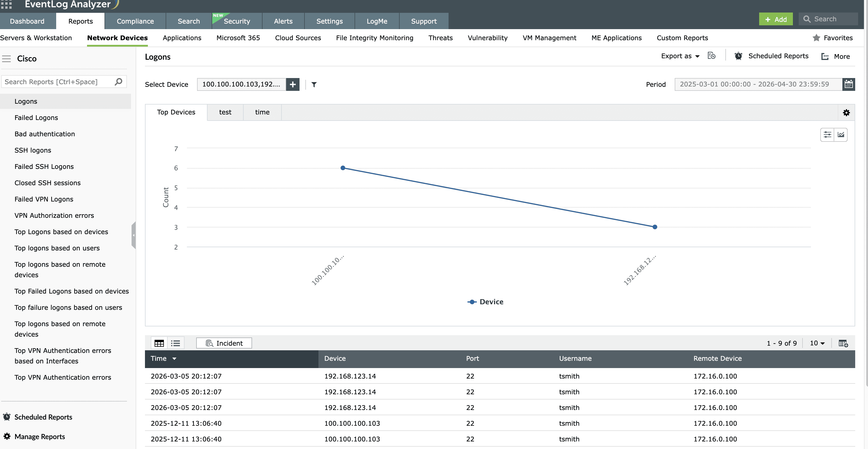Open the Security tab
The height and width of the screenshot is (449, 868).
coord(237,21)
